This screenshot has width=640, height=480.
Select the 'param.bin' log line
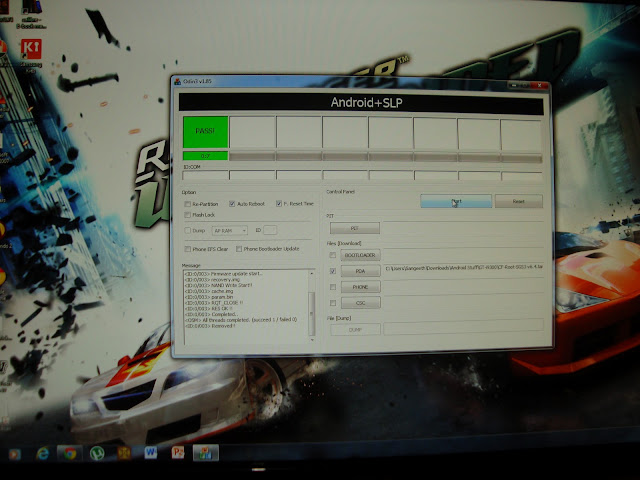pos(210,297)
